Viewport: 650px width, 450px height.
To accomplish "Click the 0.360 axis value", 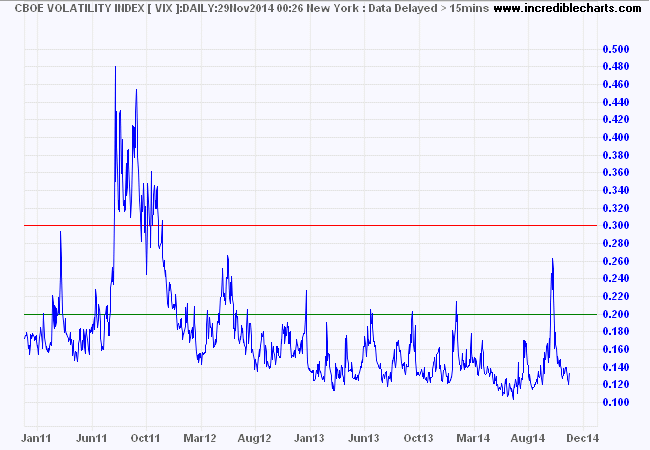I will tap(616, 172).
